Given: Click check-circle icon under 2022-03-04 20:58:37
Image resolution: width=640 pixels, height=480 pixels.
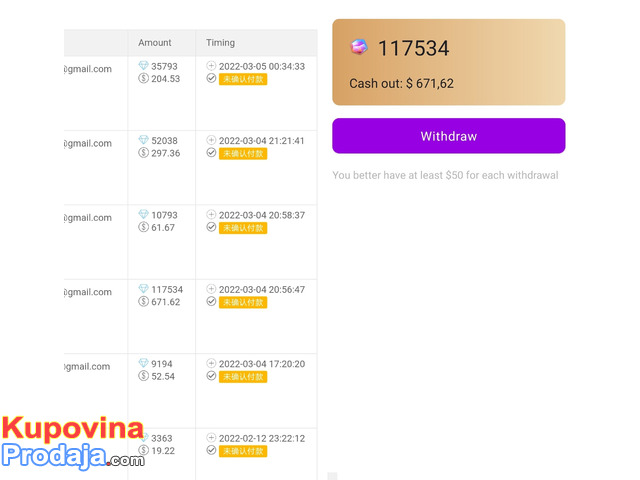Looking at the screenshot, I should (211, 227).
